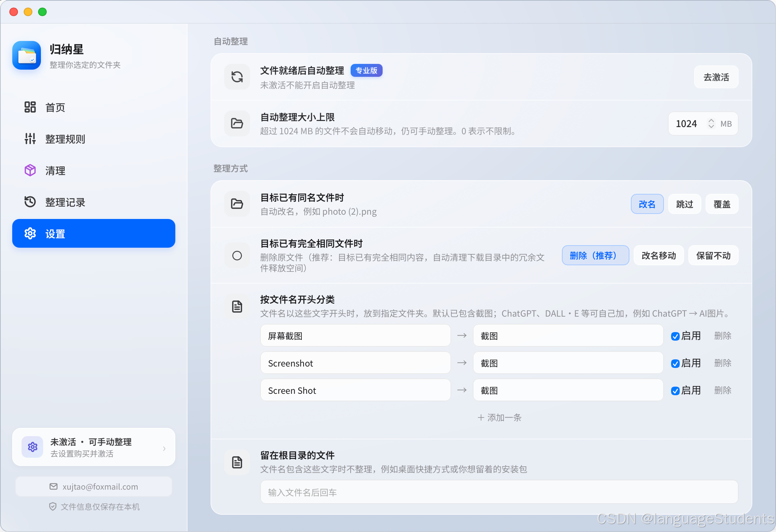Click the envelope icon next to xujtao@foxmail.com
776x532 pixels.
click(54, 486)
